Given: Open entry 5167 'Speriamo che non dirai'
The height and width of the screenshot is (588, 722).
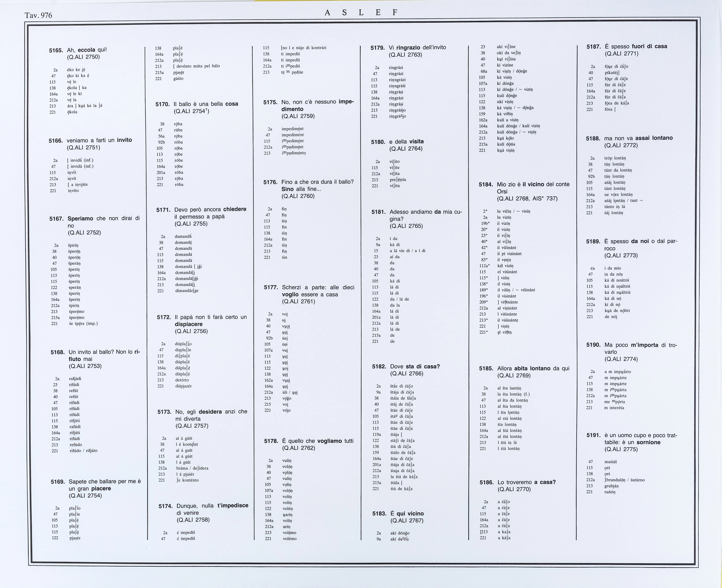Looking at the screenshot, I should pyautogui.click(x=103, y=218).
